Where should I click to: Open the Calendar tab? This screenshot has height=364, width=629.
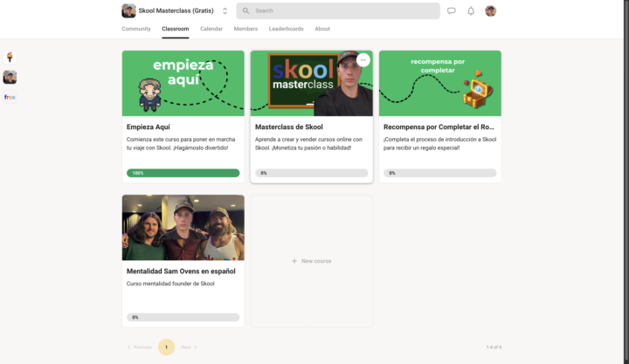[x=211, y=29]
